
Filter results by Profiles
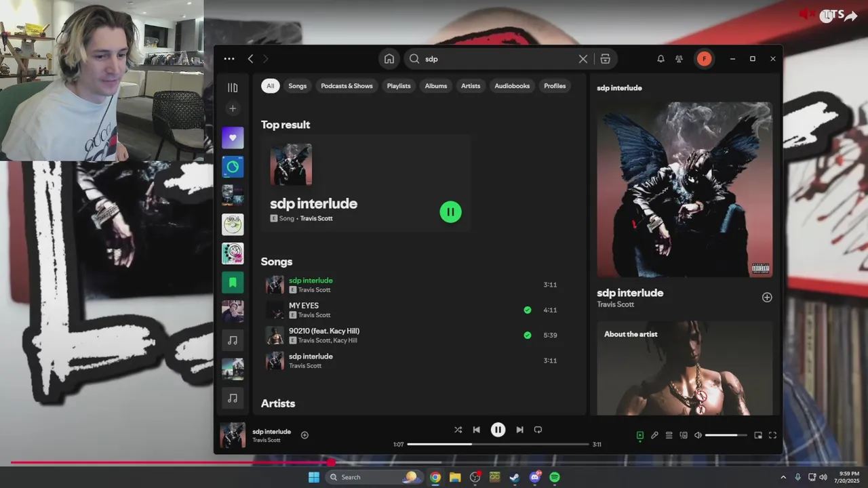pos(555,86)
